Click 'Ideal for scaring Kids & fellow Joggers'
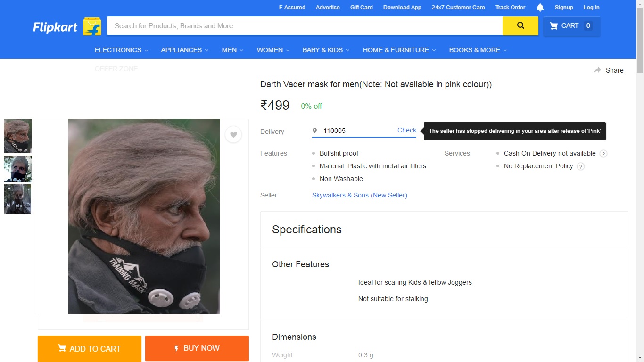644x362 pixels. 415,282
